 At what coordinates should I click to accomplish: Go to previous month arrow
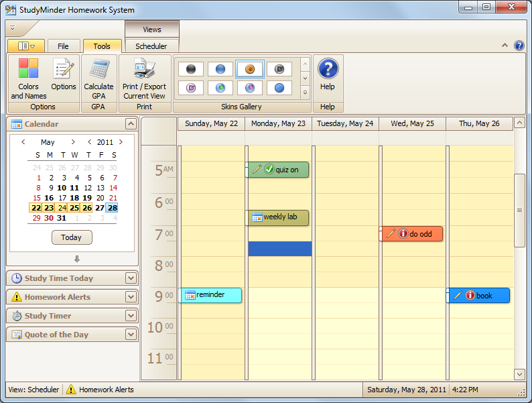point(23,142)
